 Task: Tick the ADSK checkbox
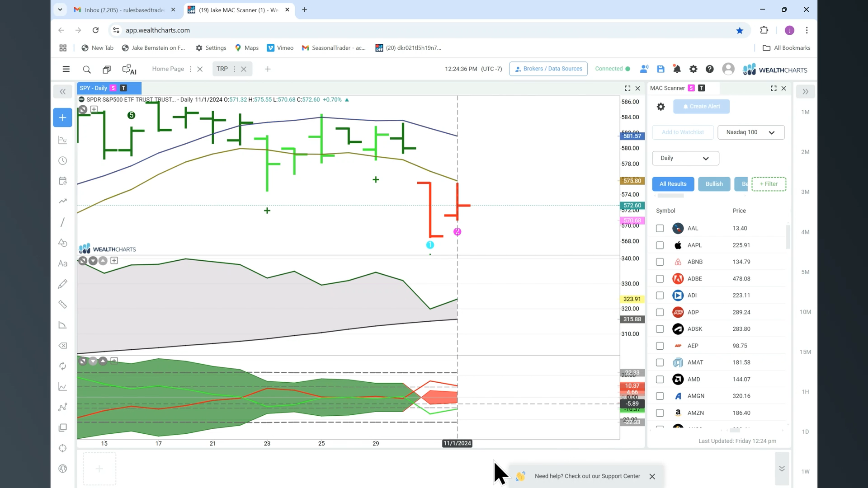(x=660, y=329)
